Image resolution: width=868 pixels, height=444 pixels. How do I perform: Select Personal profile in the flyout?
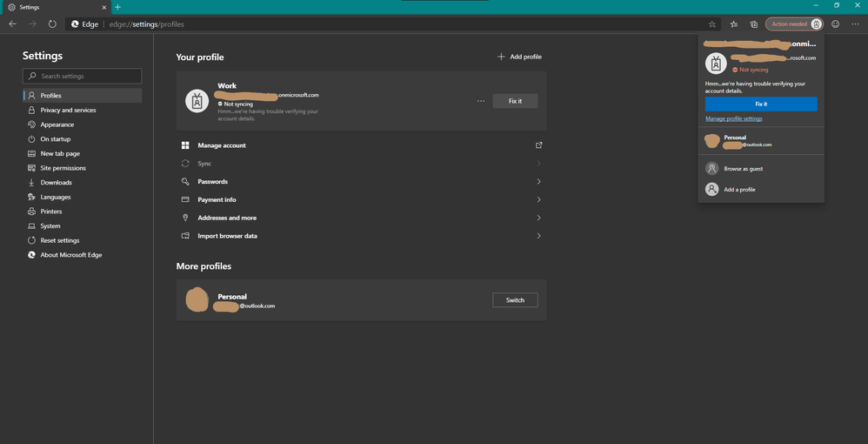tap(761, 141)
